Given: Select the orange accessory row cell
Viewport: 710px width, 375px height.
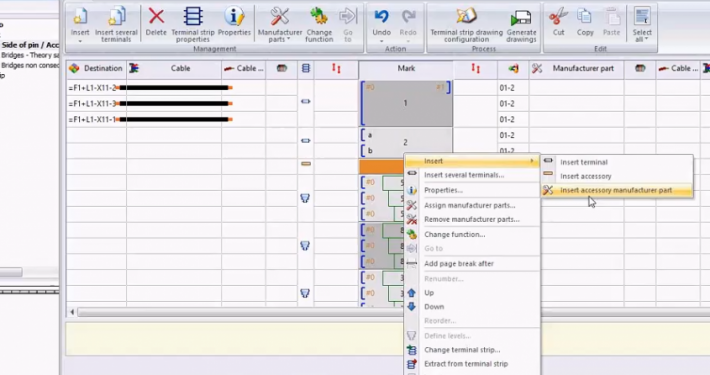Looking at the screenshot, I should coord(382,167).
